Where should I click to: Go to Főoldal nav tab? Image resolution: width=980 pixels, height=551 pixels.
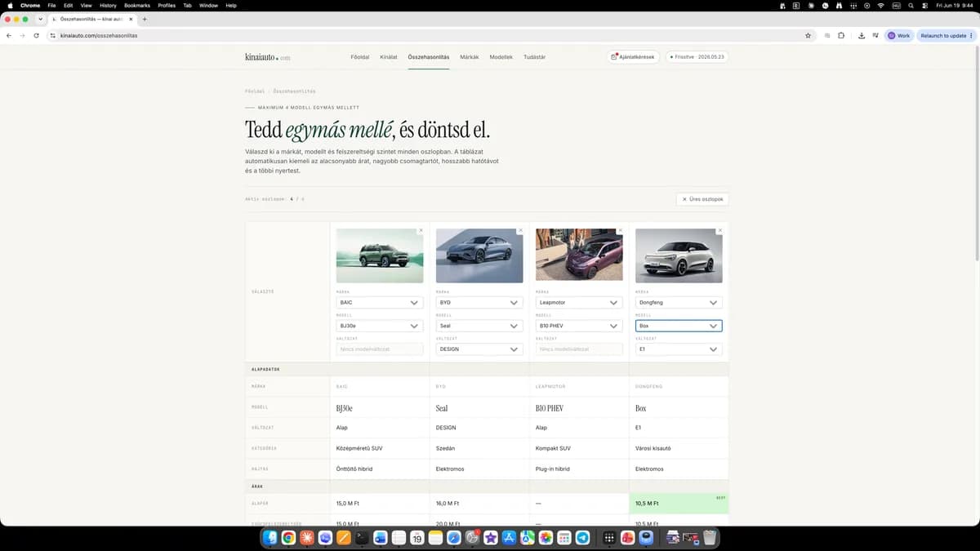click(360, 57)
